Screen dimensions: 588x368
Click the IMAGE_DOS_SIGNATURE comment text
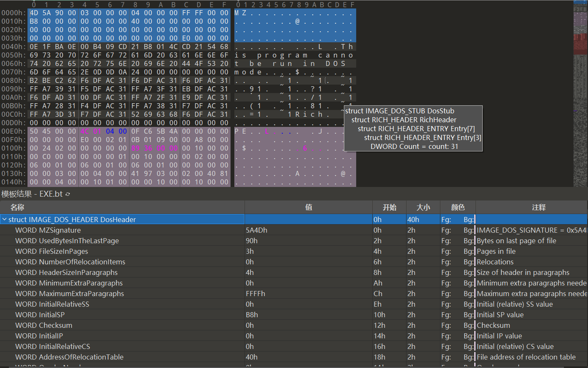click(x=532, y=230)
